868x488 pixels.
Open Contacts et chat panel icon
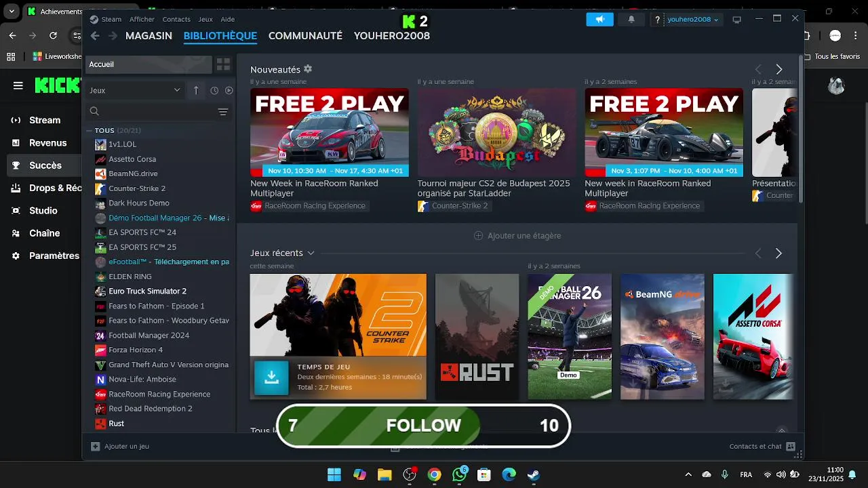[x=790, y=446]
